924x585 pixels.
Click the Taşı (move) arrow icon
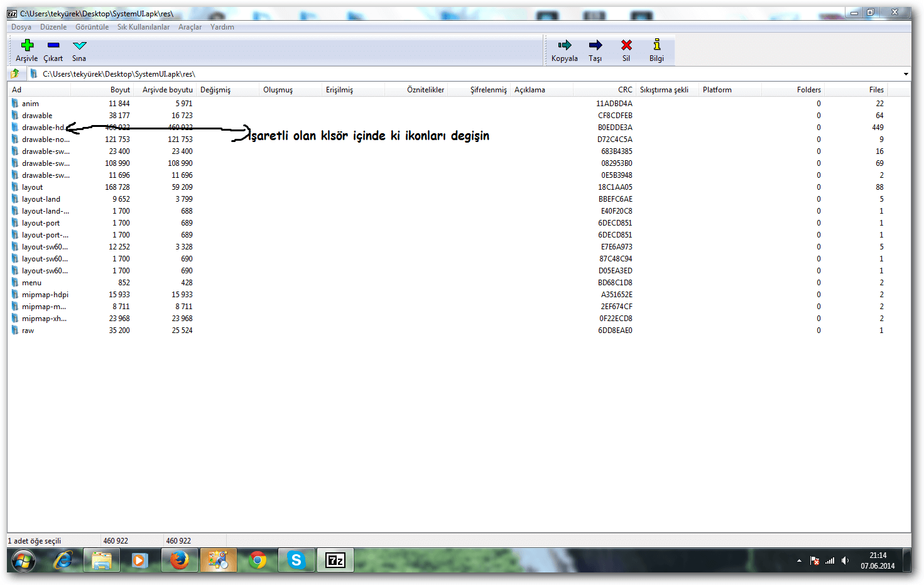(x=595, y=45)
